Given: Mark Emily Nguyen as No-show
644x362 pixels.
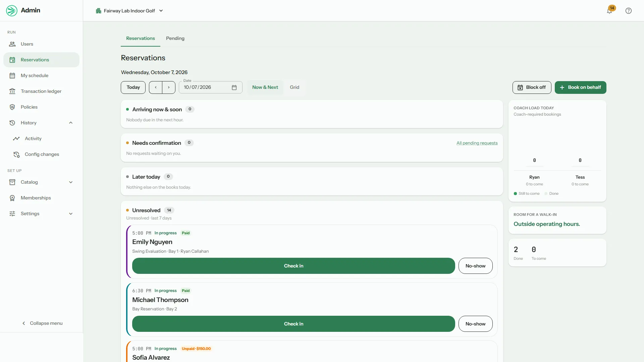Looking at the screenshot, I should click(475, 266).
